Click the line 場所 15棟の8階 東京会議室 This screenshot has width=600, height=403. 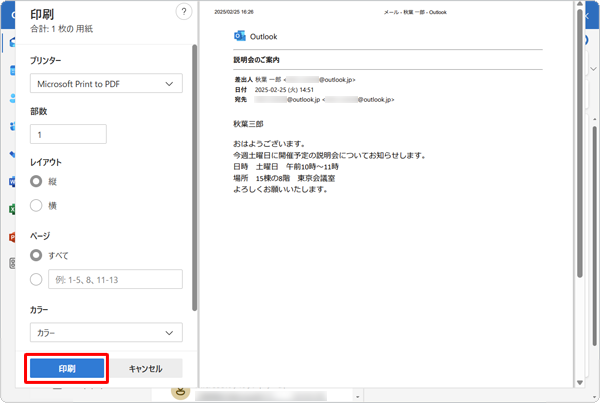[x=284, y=178]
